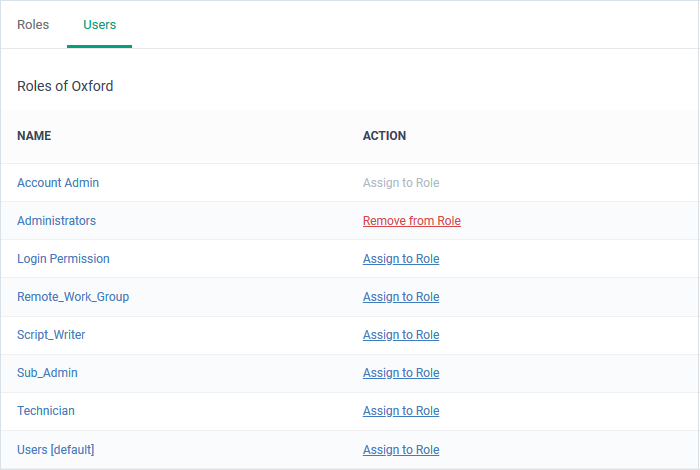The width and height of the screenshot is (700, 470).
Task: Click the ACTION column header
Action: click(x=384, y=136)
